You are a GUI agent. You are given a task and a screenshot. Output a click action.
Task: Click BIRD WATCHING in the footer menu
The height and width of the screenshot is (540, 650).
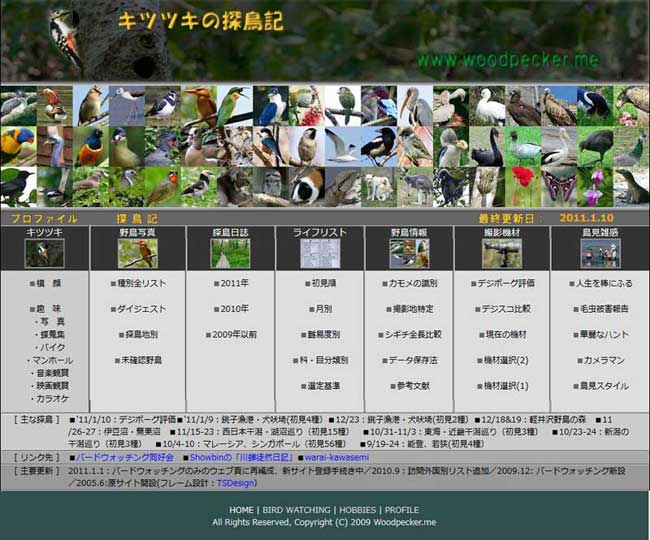pos(298,510)
